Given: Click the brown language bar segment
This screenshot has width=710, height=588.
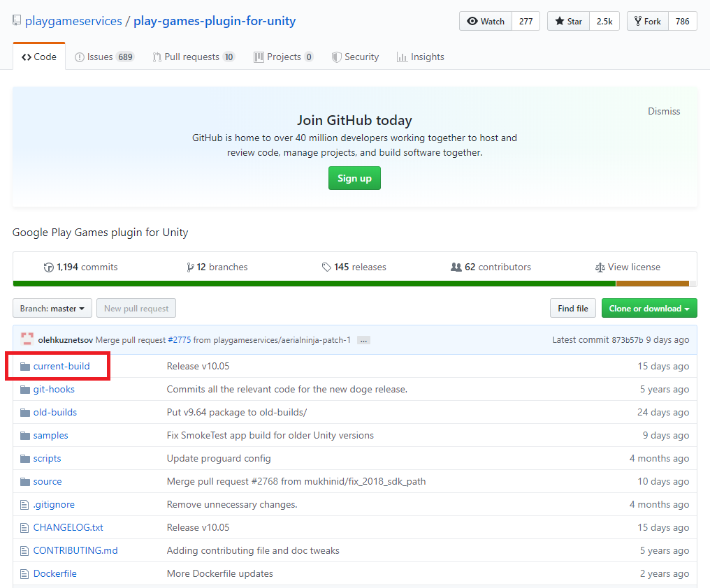Looking at the screenshot, I should coord(653,284).
